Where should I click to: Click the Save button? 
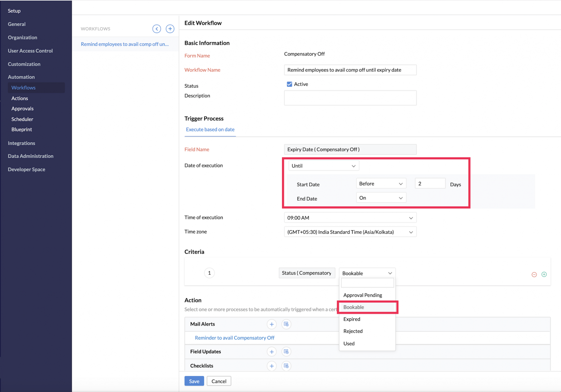(x=194, y=381)
